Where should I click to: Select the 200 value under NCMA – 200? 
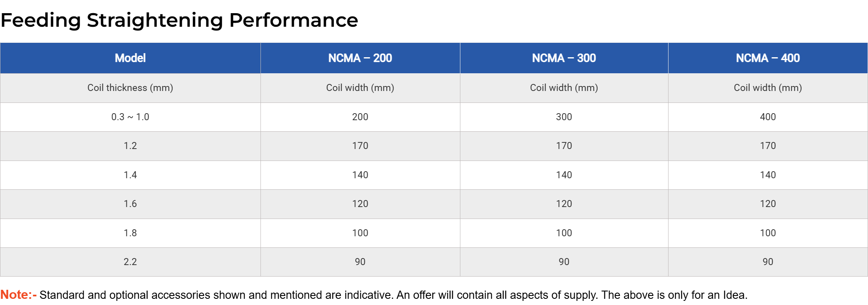(360, 117)
